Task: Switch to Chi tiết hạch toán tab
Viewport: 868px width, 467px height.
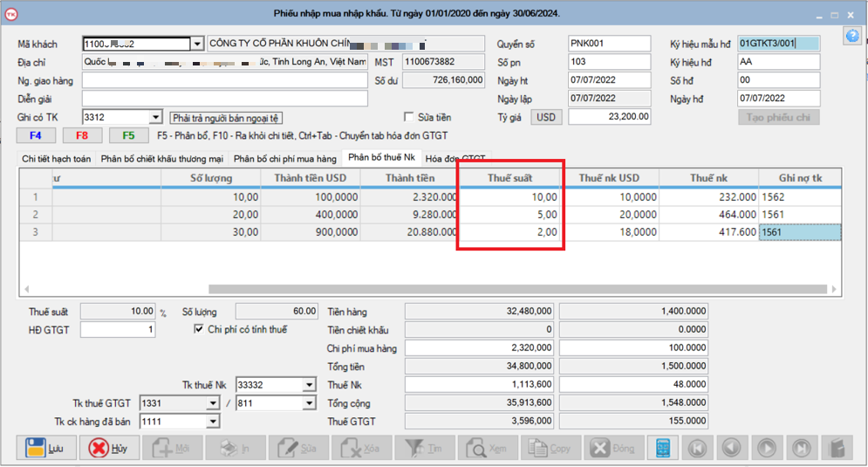Action: pos(57,159)
